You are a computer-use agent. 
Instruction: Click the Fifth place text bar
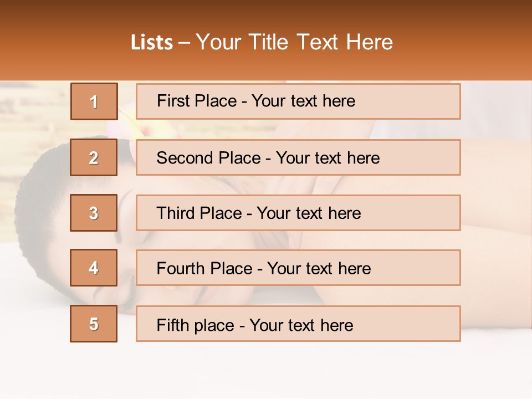298,324
